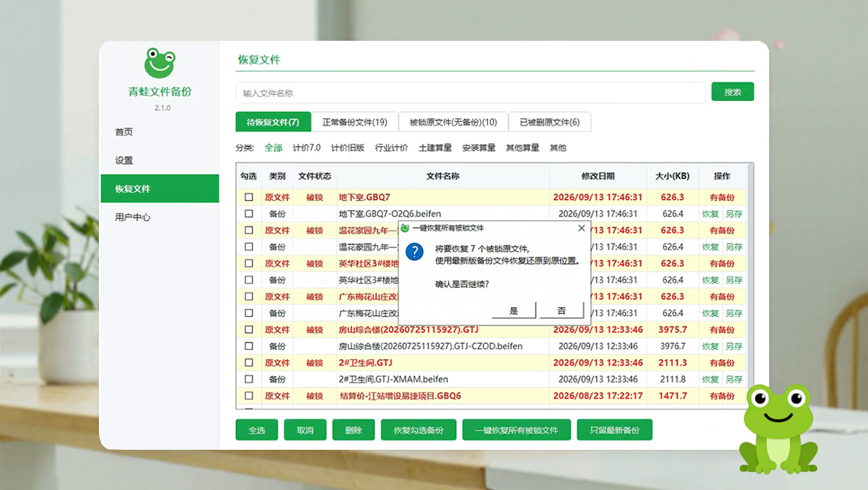The height and width of the screenshot is (490, 868).
Task: Check the box for 结算价-江站增设易捷项目.GBQ6
Action: (249, 396)
